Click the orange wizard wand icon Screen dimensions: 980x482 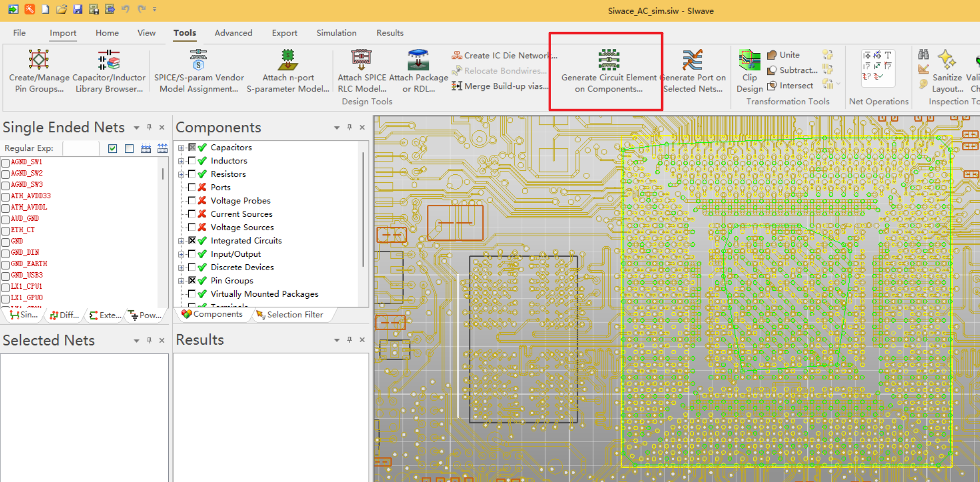(29, 9)
